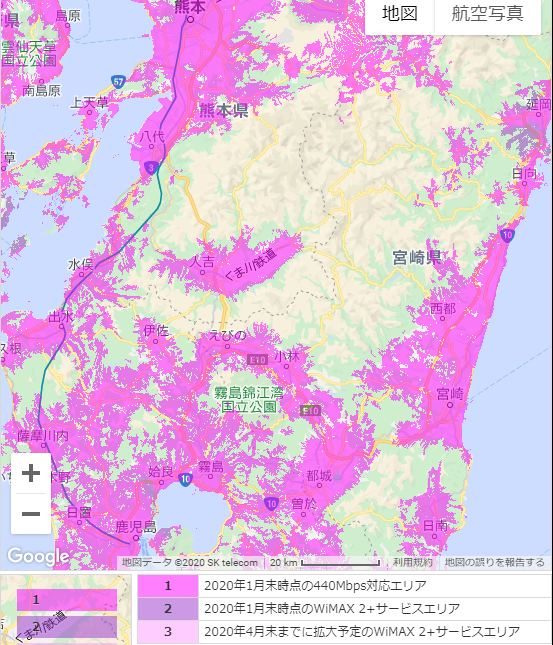Screen dimensions: 553x645
Task: Click the 霧島錦江湾国立公園 label
Action: (x=249, y=399)
